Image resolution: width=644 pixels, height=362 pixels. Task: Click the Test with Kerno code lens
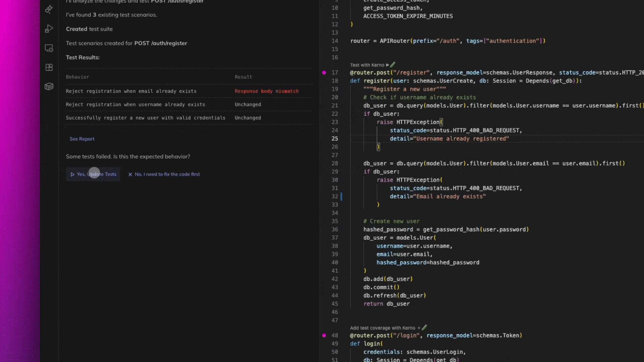click(x=367, y=65)
